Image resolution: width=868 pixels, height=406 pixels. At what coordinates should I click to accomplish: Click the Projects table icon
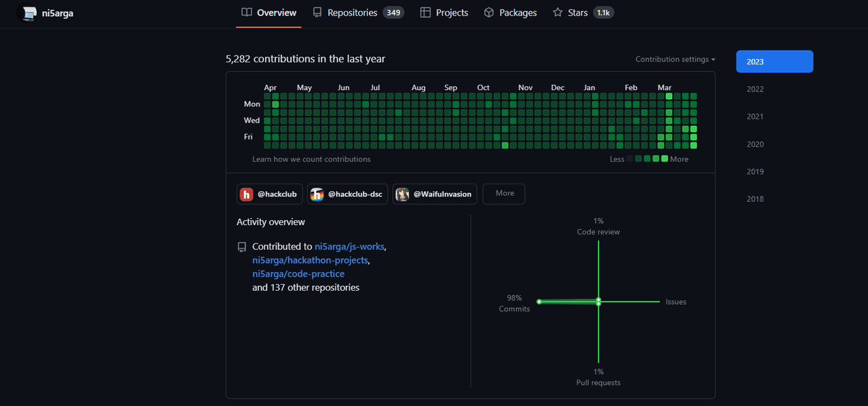[x=425, y=12]
